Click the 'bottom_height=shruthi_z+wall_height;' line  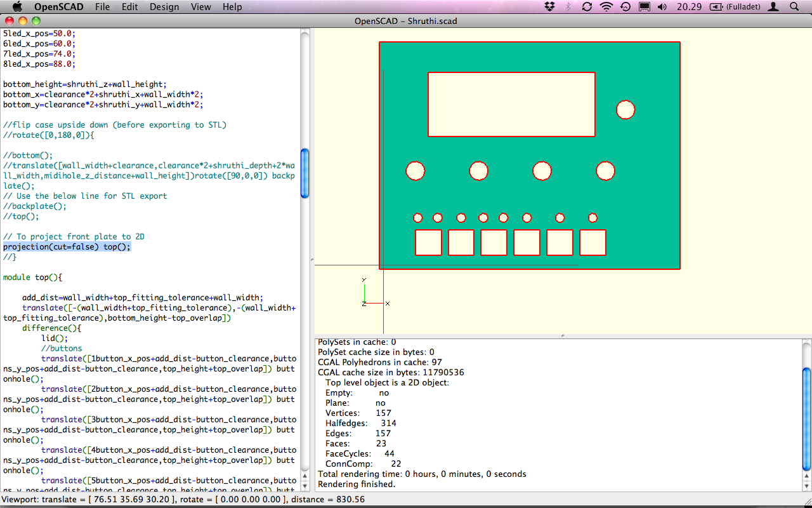(x=84, y=84)
